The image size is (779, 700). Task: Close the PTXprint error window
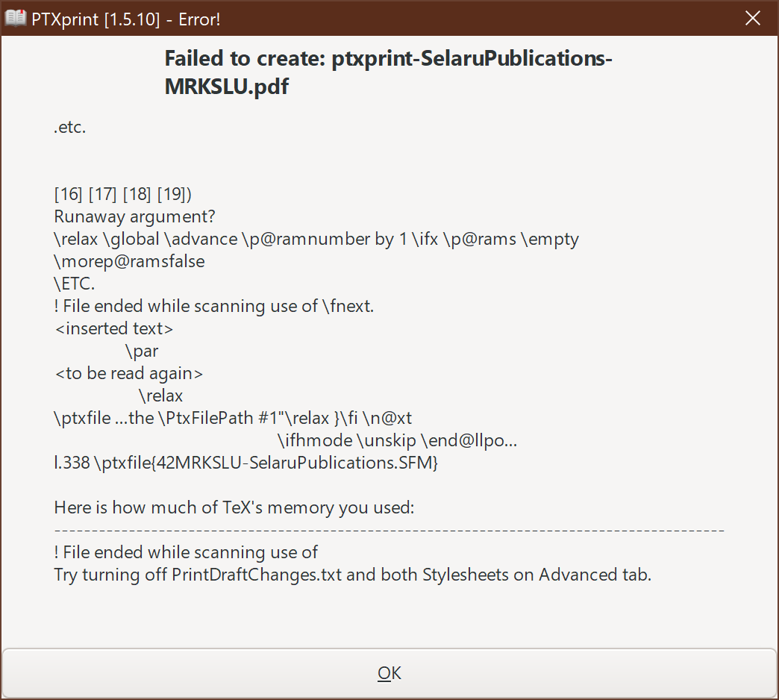tap(753, 18)
